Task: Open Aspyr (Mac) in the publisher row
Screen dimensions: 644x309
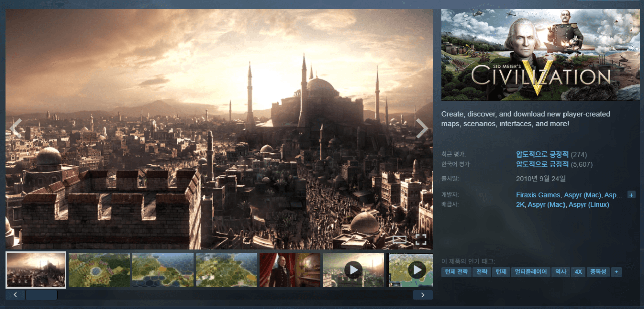Action: (x=546, y=205)
